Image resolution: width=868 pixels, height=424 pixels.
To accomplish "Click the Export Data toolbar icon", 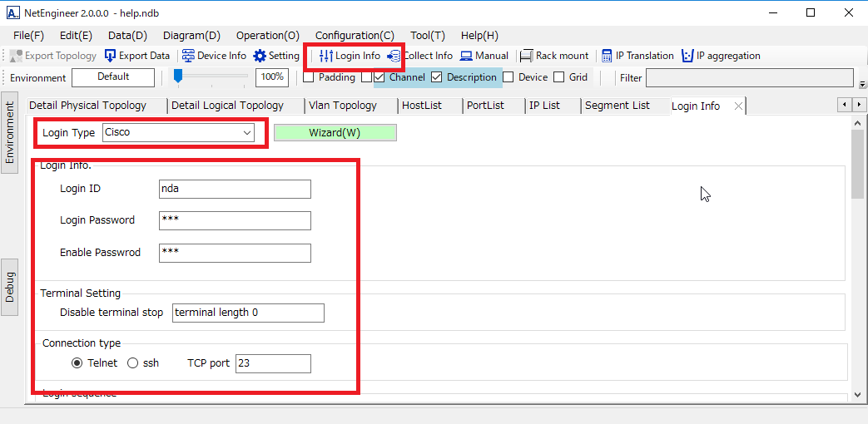I will click(x=111, y=56).
